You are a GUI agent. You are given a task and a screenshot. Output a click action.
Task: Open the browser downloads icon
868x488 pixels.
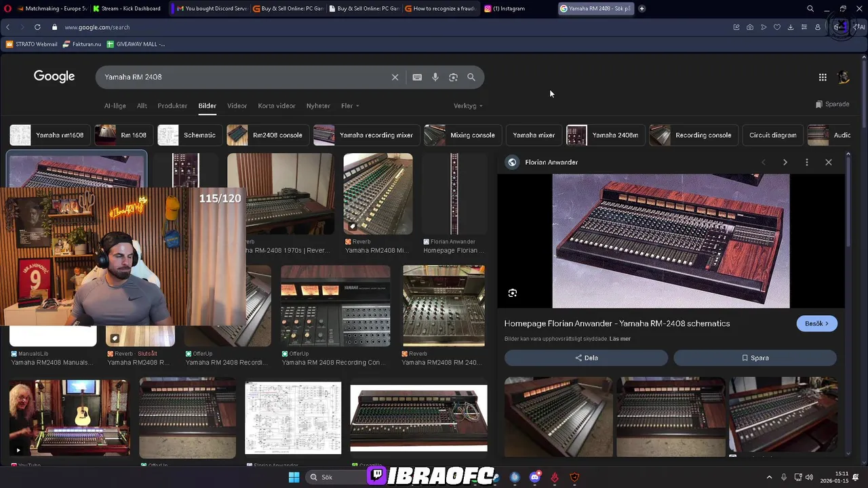[791, 27]
